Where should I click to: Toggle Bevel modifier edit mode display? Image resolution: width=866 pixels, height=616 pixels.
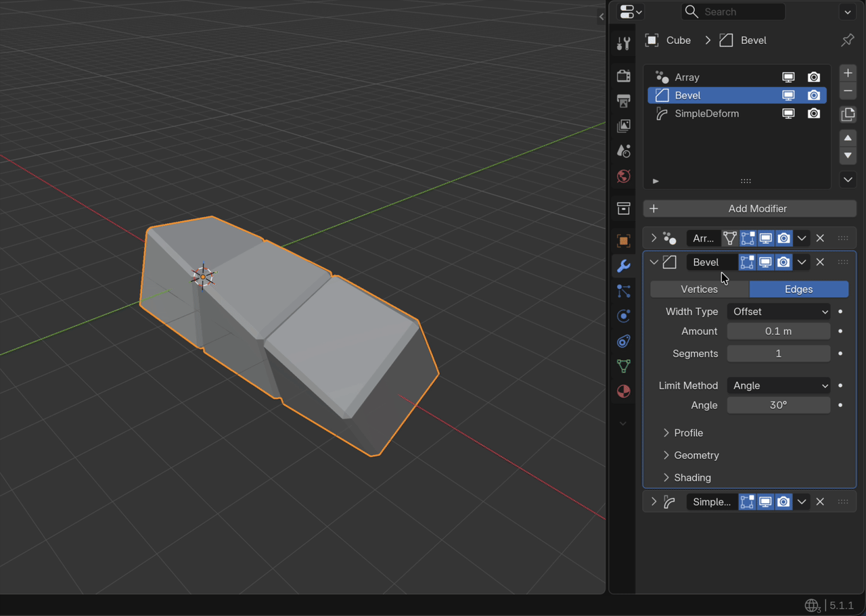coord(747,262)
